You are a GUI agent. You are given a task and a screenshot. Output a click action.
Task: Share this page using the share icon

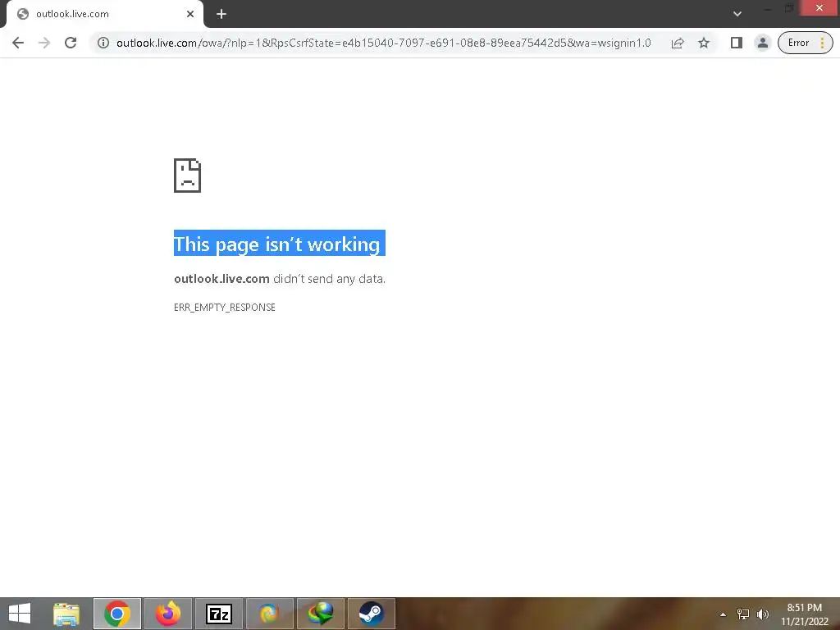[x=678, y=43]
